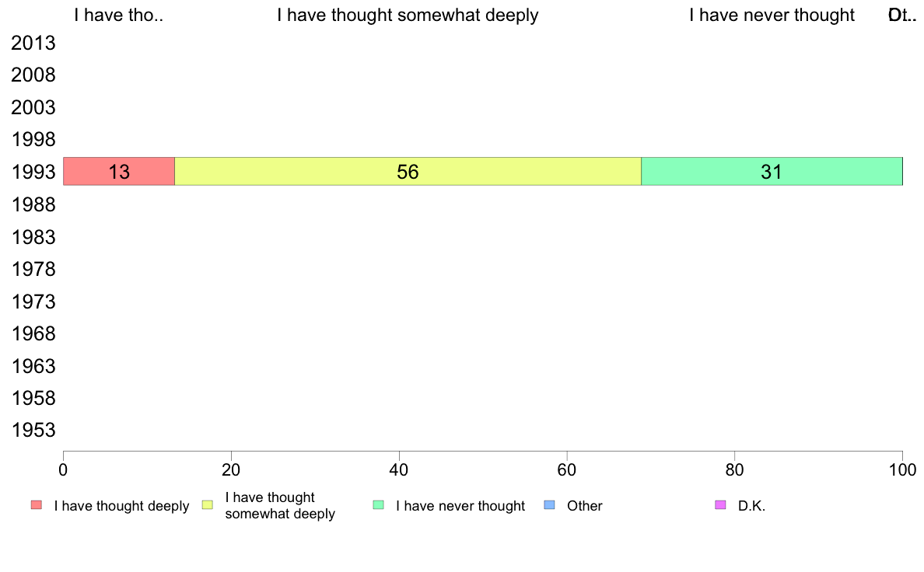Viewport: 924px width, 572px height.
Task: Click the 'D.K.' legend text label
Action: pyautogui.click(x=751, y=506)
